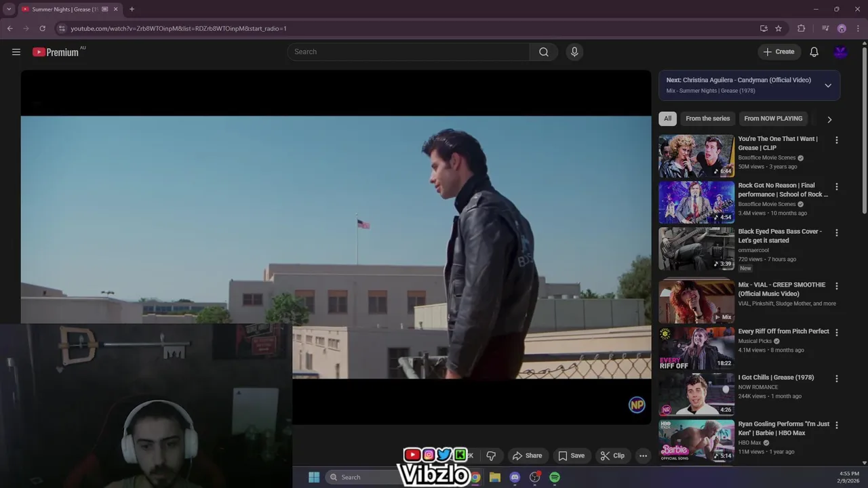Viewport: 868px width, 488px height.
Task: Open Every Riff Off thumbnail
Action: pos(696,348)
